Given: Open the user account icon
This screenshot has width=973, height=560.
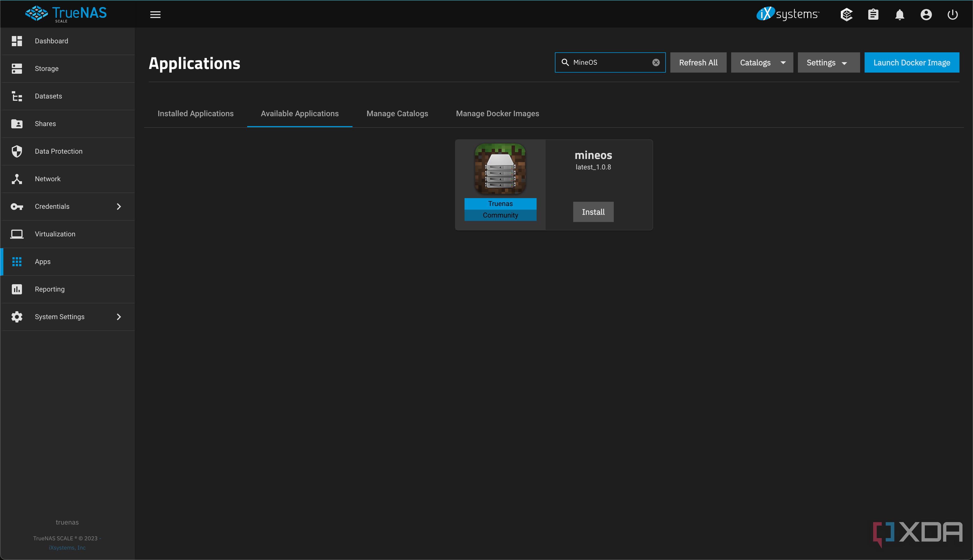Looking at the screenshot, I should (x=926, y=15).
